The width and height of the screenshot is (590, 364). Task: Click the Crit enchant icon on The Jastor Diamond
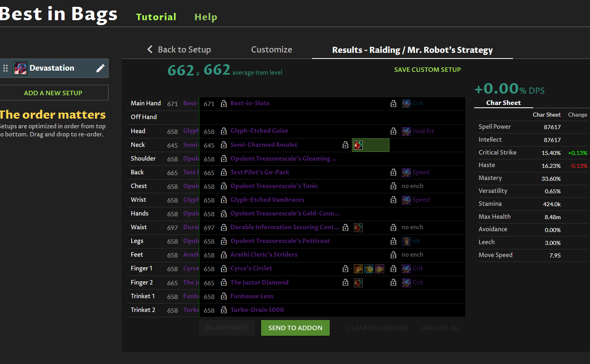click(x=406, y=283)
